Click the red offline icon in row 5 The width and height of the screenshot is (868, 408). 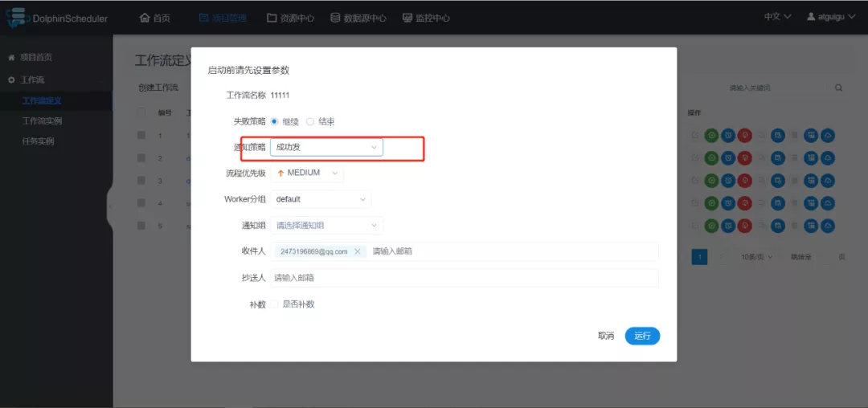click(x=744, y=226)
